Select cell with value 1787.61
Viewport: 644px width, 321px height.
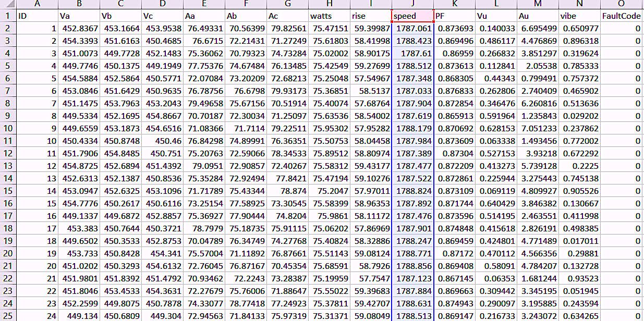coord(412,53)
